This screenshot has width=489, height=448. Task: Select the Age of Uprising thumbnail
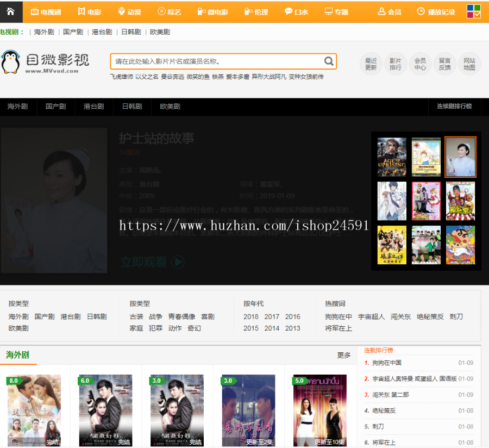click(392, 157)
